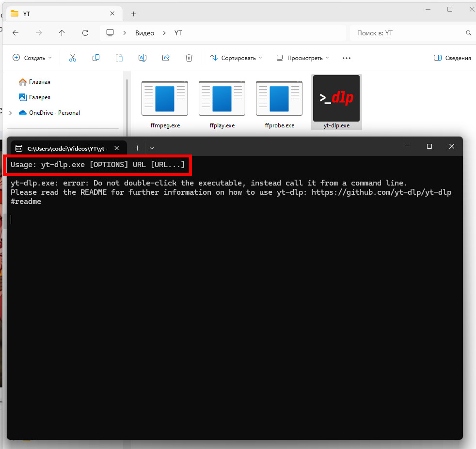Click the Rename icon in toolbar

pyautogui.click(x=143, y=58)
